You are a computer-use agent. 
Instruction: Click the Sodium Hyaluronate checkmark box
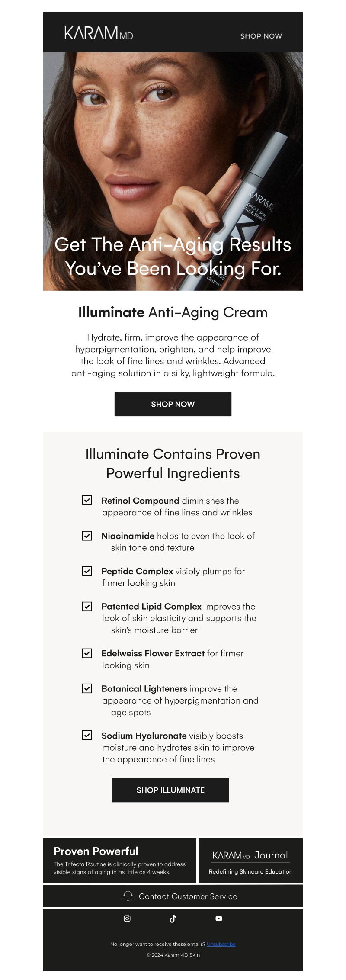[x=87, y=735]
